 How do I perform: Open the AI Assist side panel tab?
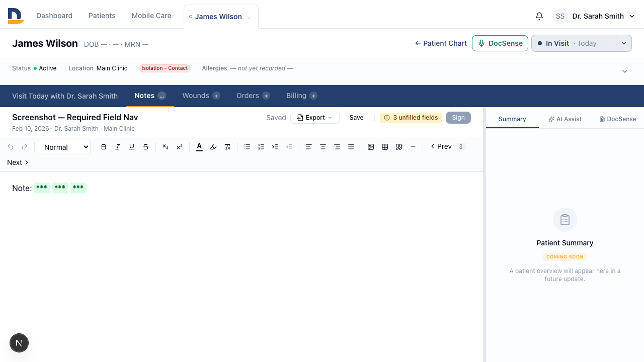click(565, 119)
